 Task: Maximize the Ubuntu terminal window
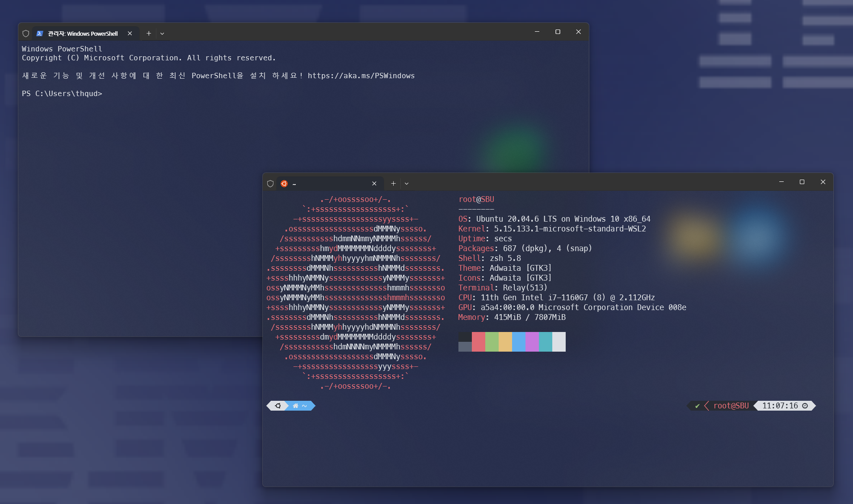[802, 182]
